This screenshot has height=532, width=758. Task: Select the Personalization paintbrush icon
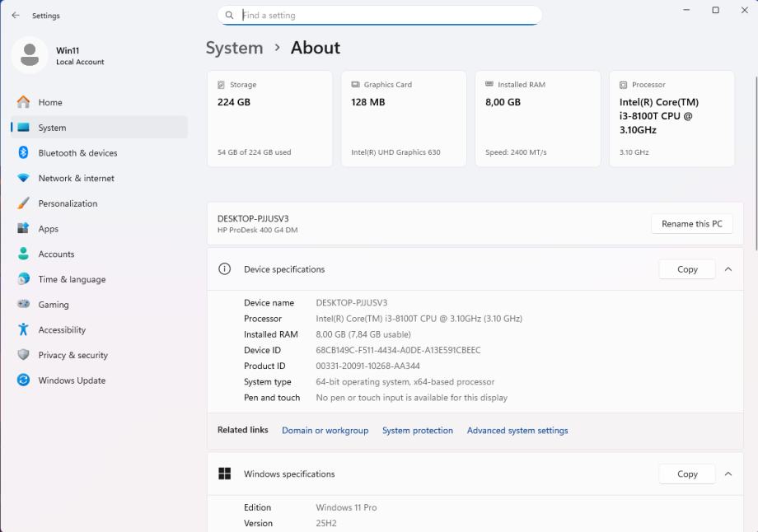pyautogui.click(x=23, y=203)
